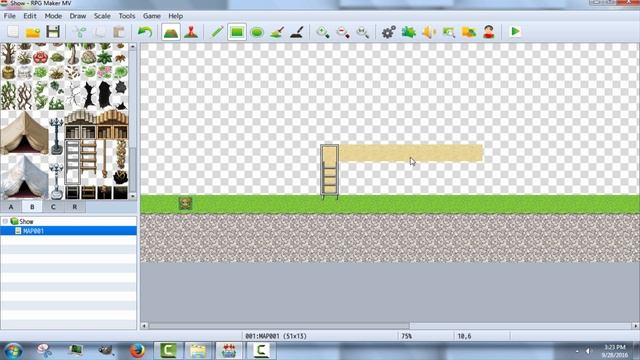Image resolution: width=640 pixels, height=360 pixels.
Task: Open the Scale menu
Action: pyautogui.click(x=102, y=16)
